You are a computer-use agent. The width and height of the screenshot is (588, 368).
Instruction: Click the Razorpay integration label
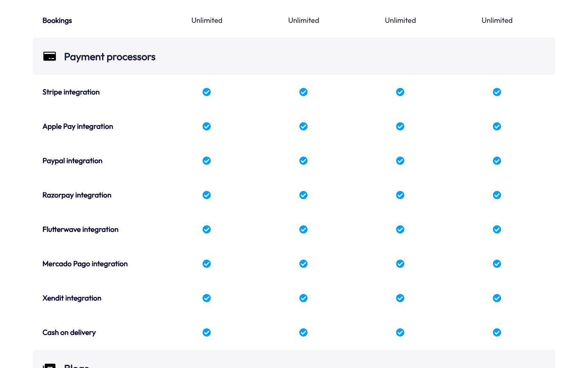(x=77, y=195)
